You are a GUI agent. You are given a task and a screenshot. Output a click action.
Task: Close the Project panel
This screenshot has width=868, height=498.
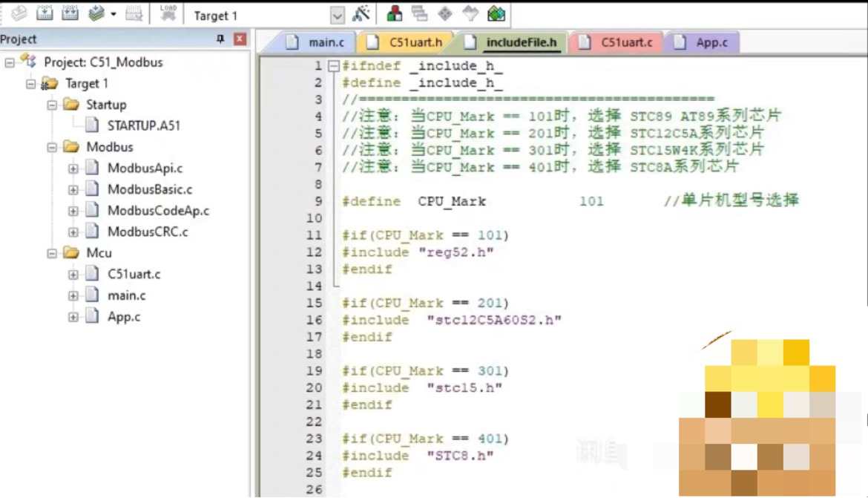(240, 39)
